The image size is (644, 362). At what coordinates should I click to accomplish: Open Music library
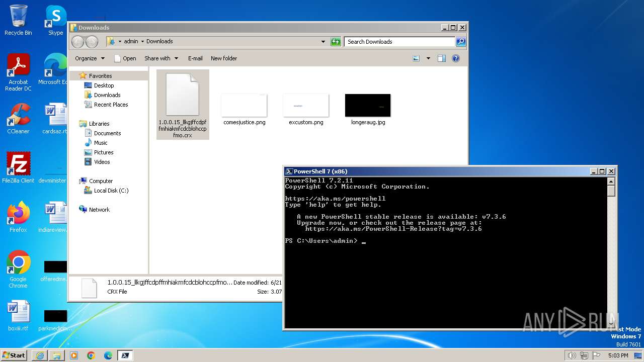coord(101,143)
